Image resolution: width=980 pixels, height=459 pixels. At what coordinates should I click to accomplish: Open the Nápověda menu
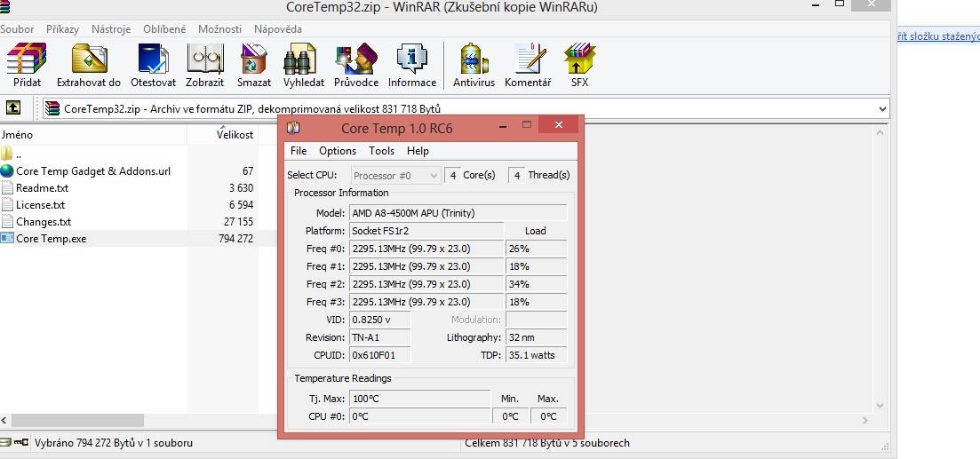tap(277, 28)
